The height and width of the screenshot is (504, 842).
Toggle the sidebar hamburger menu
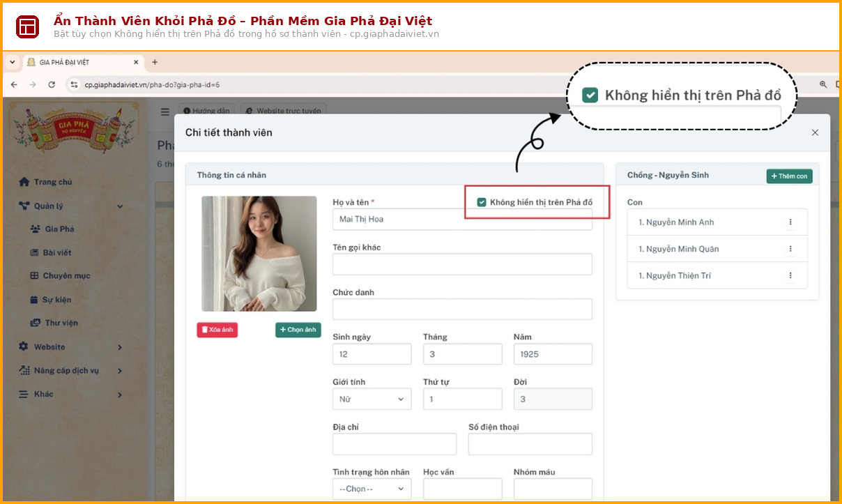pyautogui.click(x=165, y=112)
